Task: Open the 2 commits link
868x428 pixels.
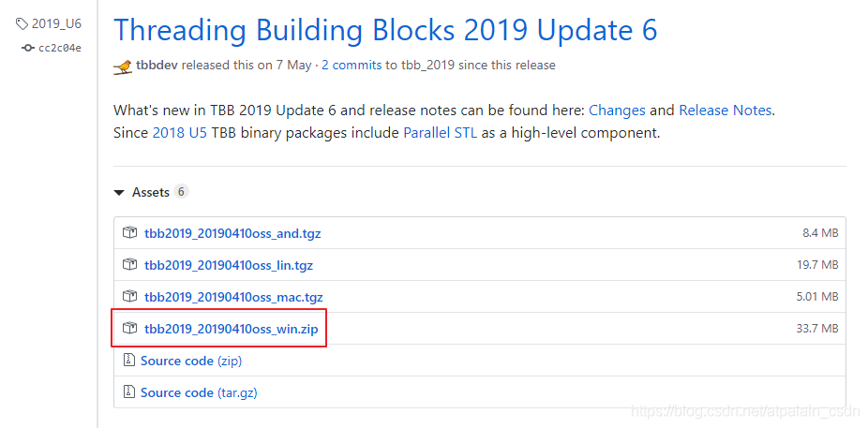Action: pyautogui.click(x=352, y=66)
